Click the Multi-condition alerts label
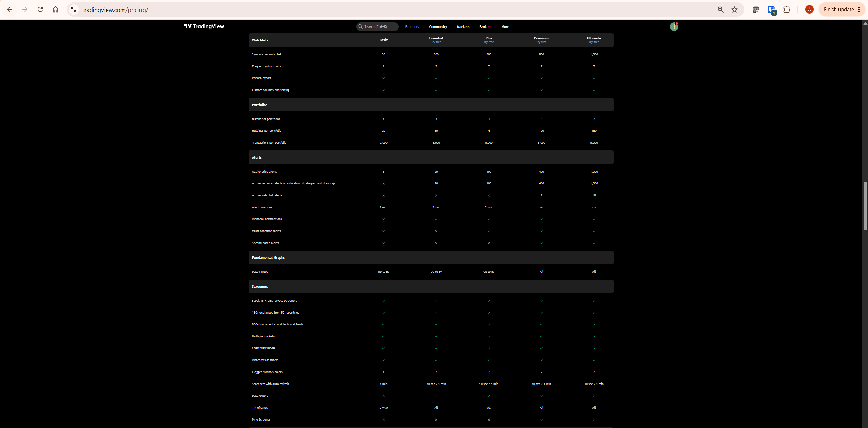The image size is (868, 428). (266, 231)
